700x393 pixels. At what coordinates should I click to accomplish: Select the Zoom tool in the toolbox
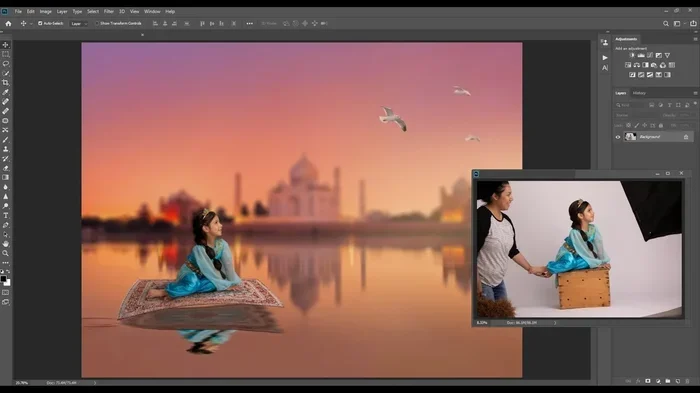coord(5,253)
